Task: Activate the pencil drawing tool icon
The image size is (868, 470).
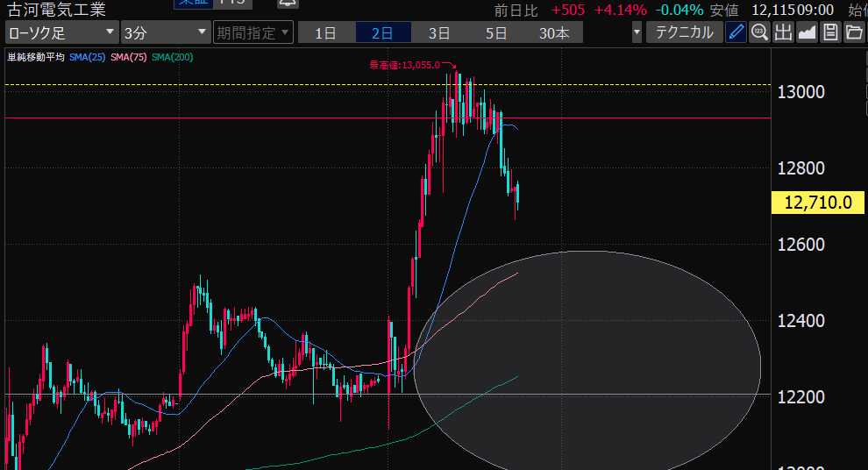Action: [736, 33]
